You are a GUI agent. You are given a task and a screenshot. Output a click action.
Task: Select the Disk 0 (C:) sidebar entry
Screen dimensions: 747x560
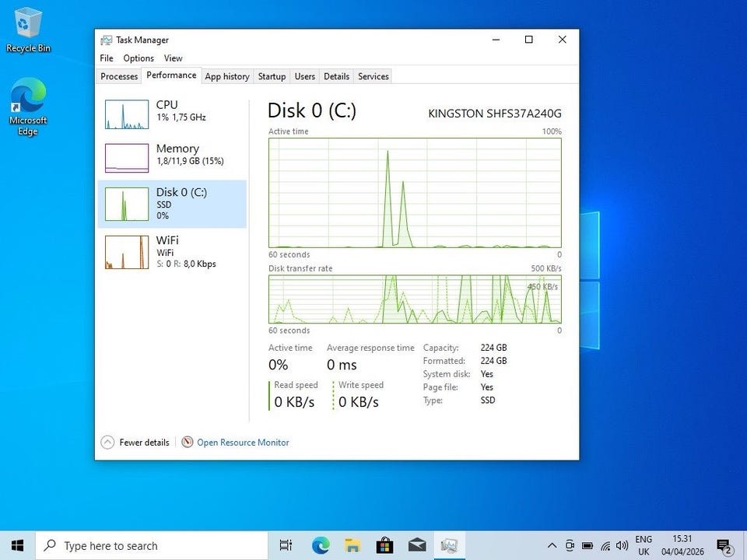click(x=172, y=204)
